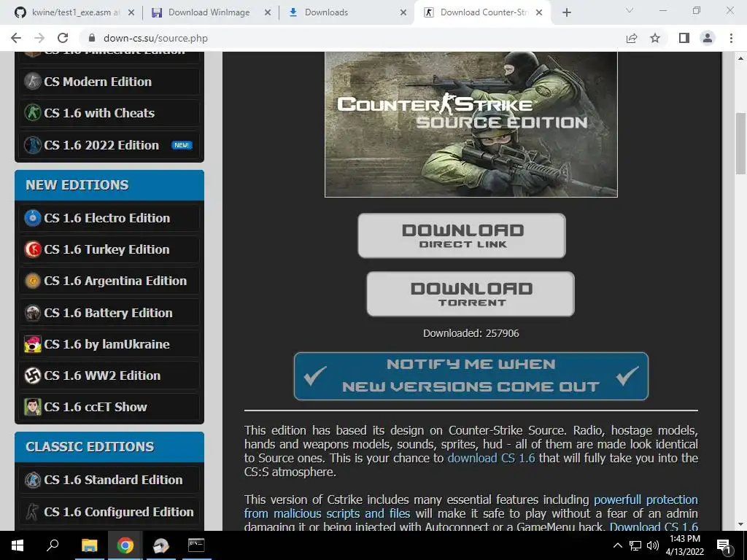This screenshot has width=747, height=560.
Task: Open CS 1.6 2022 Edition
Action: click(x=101, y=145)
